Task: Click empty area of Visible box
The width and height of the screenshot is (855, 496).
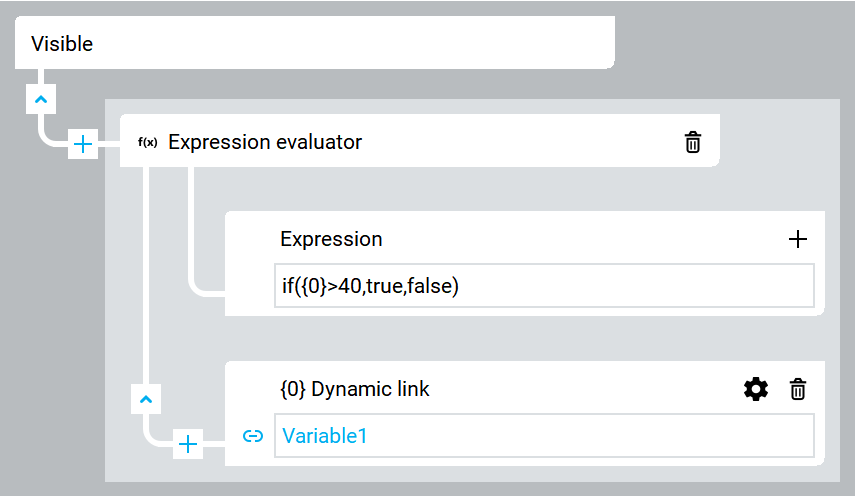Action: 354,43
